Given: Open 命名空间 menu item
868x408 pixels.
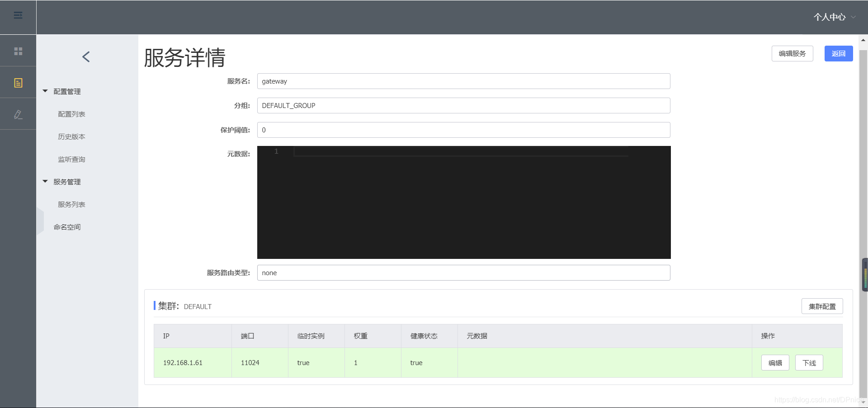Looking at the screenshot, I should tap(67, 227).
